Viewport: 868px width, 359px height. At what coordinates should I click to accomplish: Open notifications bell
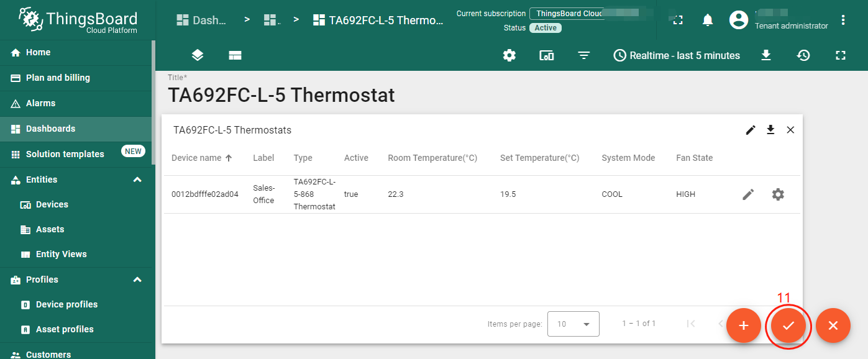[x=708, y=20]
